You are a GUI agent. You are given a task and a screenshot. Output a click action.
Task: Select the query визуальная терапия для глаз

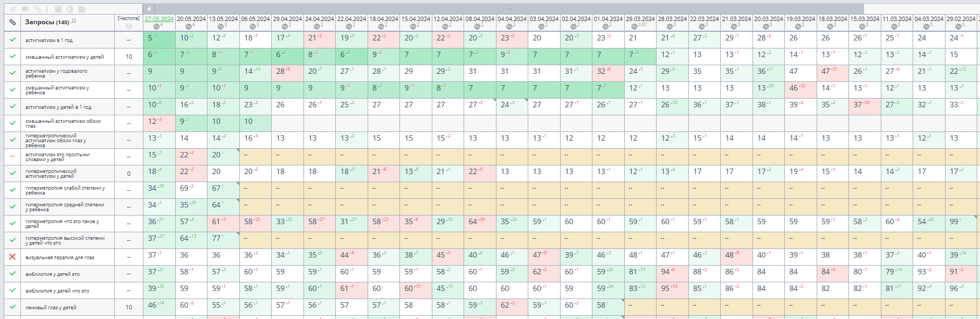coord(60,258)
